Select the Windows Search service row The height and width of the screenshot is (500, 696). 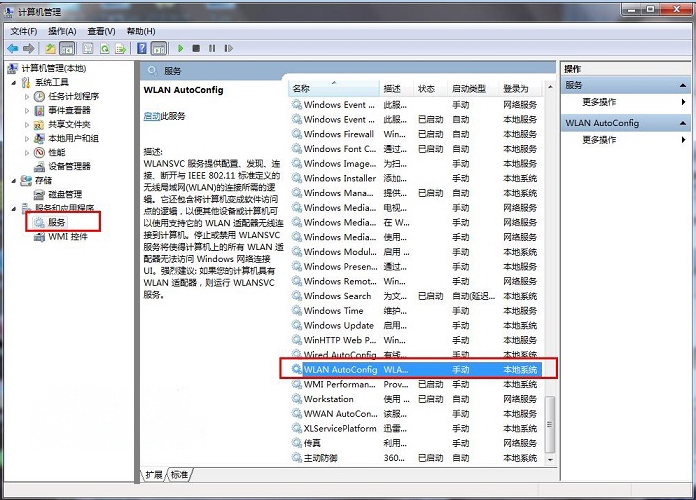[x=416, y=296]
